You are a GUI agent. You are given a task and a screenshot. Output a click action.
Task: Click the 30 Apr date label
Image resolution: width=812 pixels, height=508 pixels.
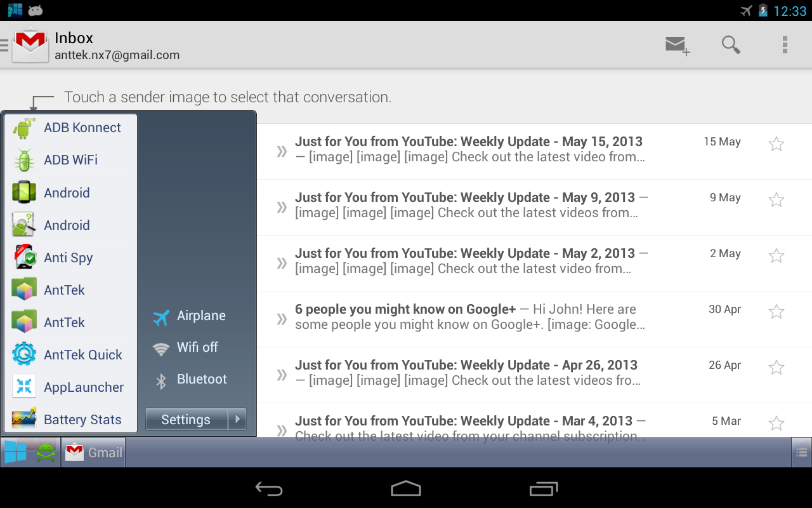[724, 309]
